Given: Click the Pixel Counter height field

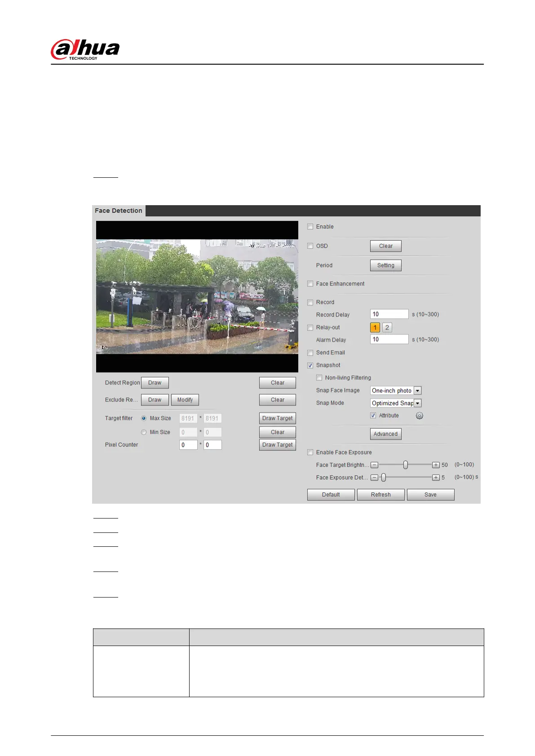Looking at the screenshot, I should 212,445.
